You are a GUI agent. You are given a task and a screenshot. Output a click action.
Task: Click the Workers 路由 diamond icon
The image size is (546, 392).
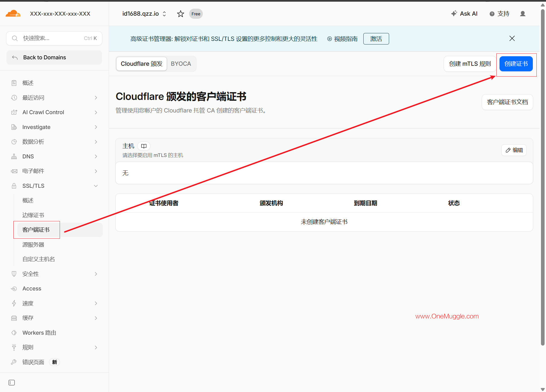[x=14, y=333]
